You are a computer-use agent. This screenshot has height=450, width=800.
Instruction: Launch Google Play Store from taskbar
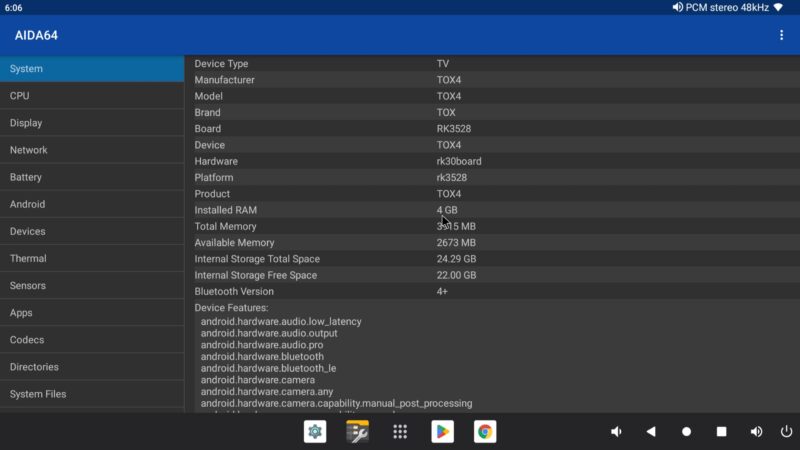pyautogui.click(x=442, y=432)
